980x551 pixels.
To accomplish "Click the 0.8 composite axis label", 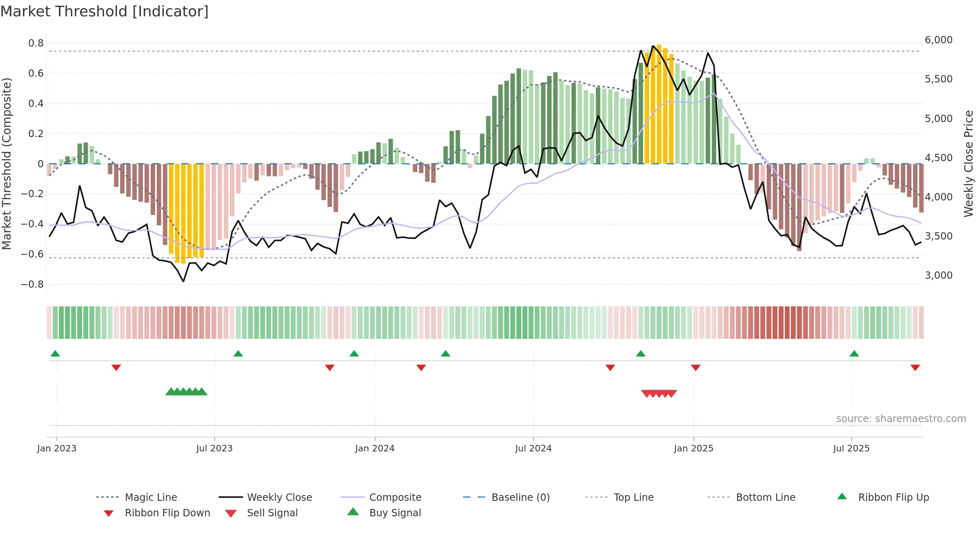I will (36, 43).
